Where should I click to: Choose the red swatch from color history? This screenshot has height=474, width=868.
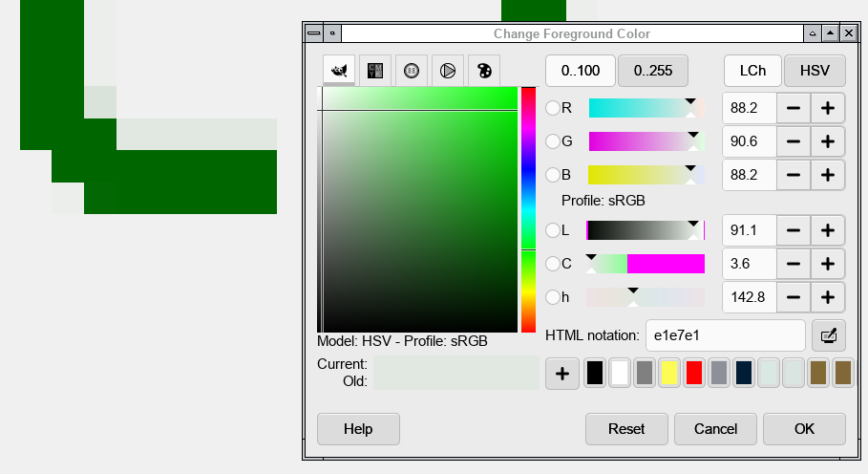point(694,374)
